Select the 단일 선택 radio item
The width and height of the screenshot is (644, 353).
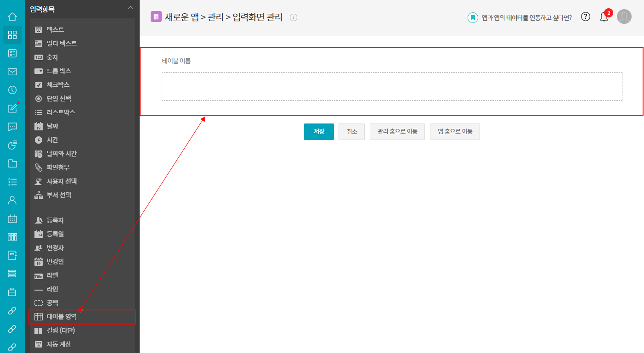[x=59, y=99]
